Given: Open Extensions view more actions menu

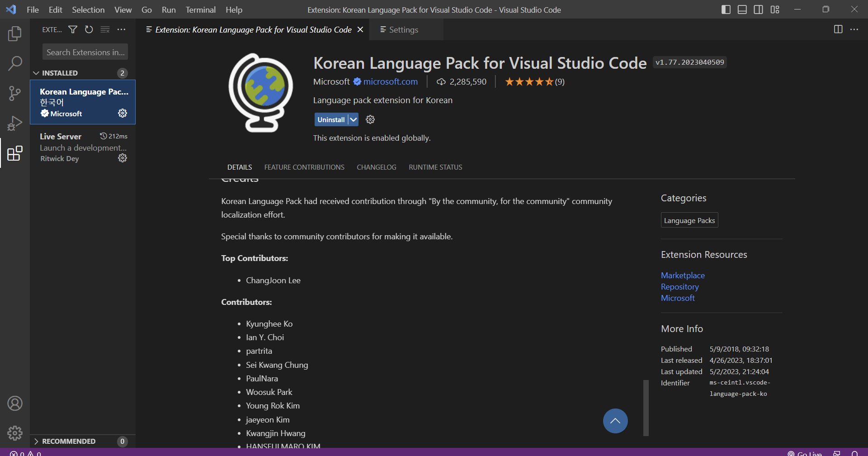Looking at the screenshot, I should point(122,29).
